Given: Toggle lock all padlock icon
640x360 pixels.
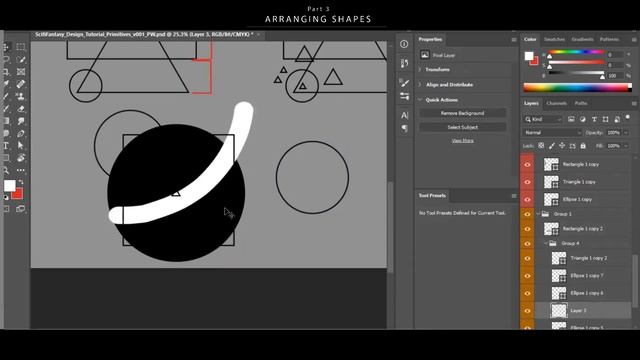Looking at the screenshot, I should tap(583, 146).
